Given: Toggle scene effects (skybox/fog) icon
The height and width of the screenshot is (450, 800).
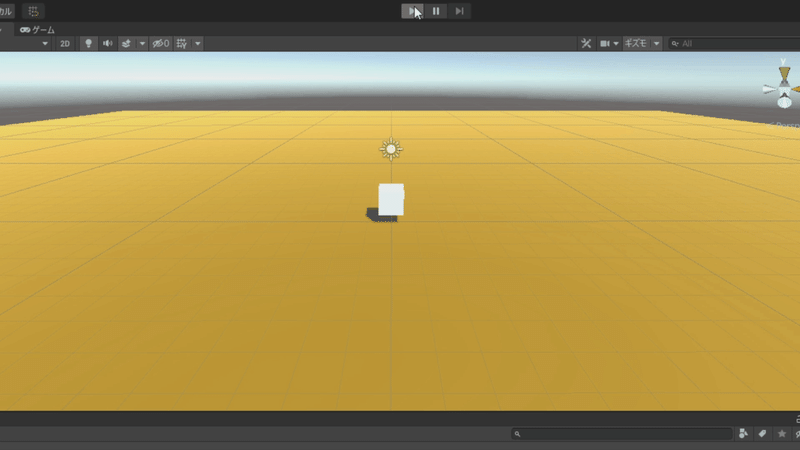Looking at the screenshot, I should pos(126,44).
